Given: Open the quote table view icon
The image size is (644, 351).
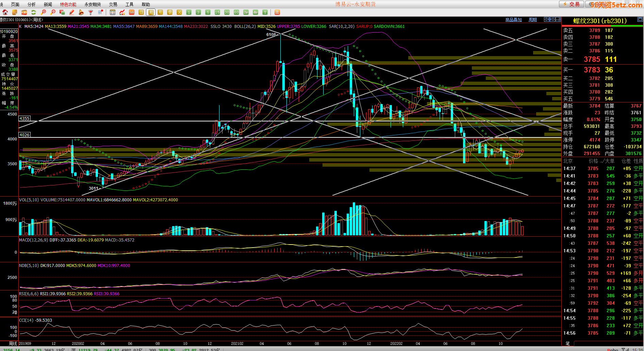Looking at the screenshot, I should click(113, 12).
